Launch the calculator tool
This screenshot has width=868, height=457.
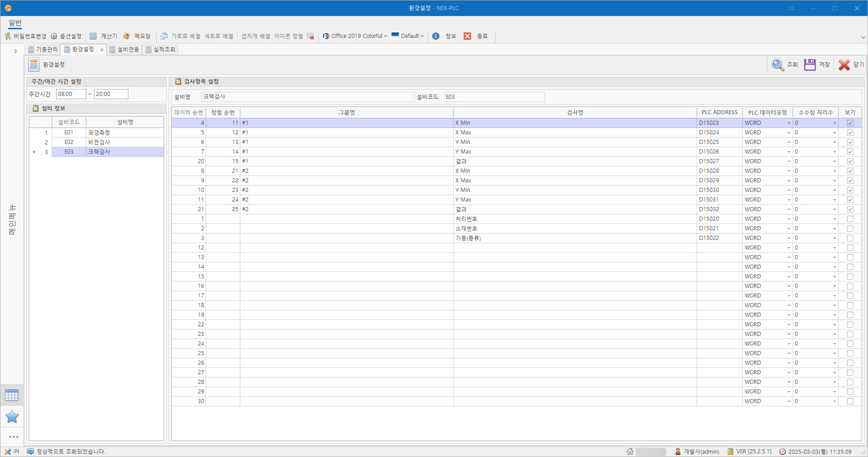pyautogui.click(x=93, y=36)
